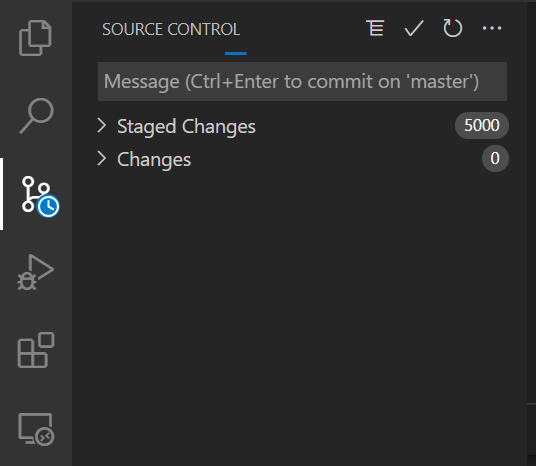Click the clock badge on Source Control icon
The width and height of the screenshot is (536, 466).
pyautogui.click(x=48, y=206)
